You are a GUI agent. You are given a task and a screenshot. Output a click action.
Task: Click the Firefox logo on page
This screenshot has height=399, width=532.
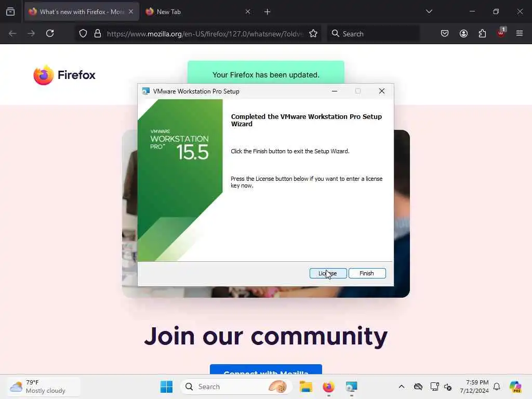click(64, 75)
